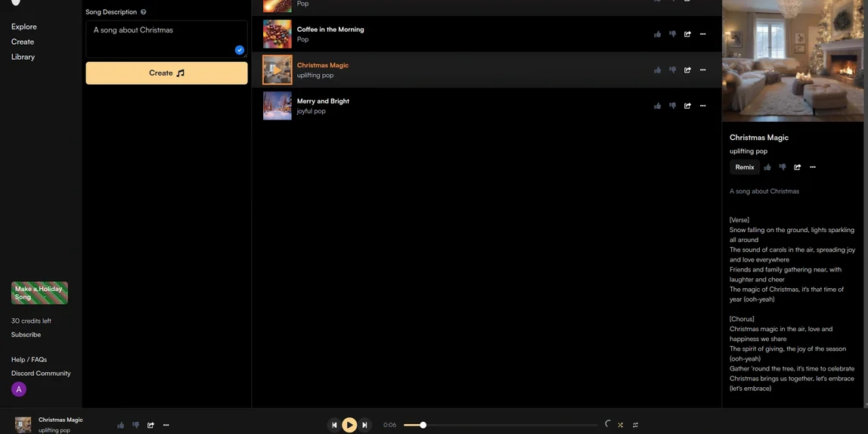
Task: Share the track from the bottom player bar
Action: point(150,425)
